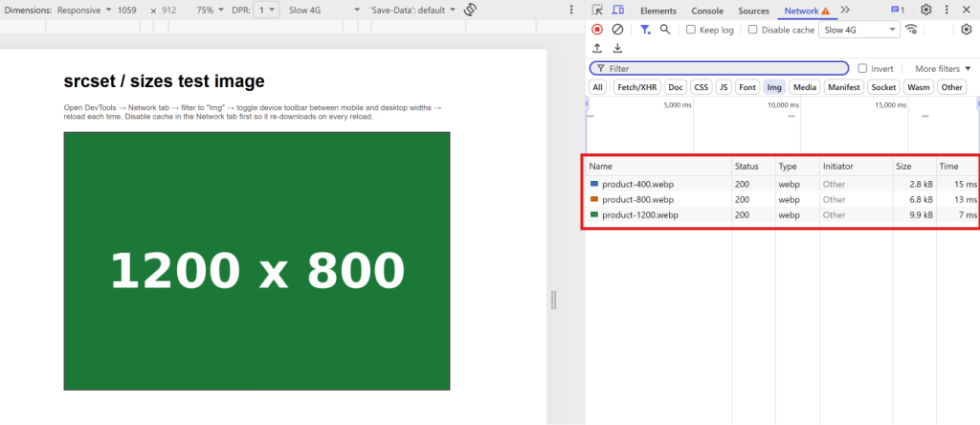
Task: Open Network panel Slow 4G throttle dropdown
Action: pos(859,30)
